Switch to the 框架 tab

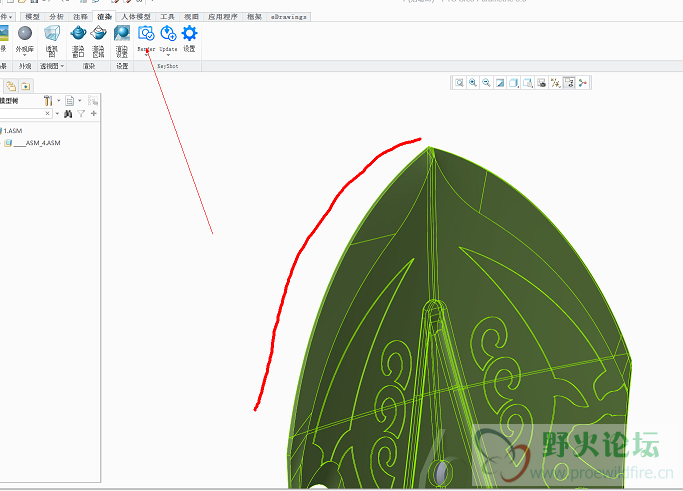(x=254, y=17)
